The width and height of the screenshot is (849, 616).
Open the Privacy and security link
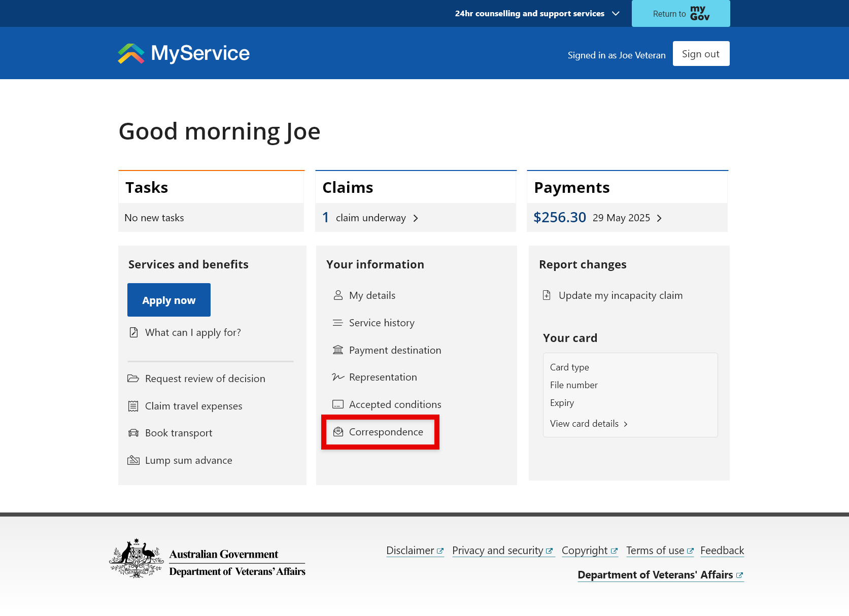tap(499, 550)
